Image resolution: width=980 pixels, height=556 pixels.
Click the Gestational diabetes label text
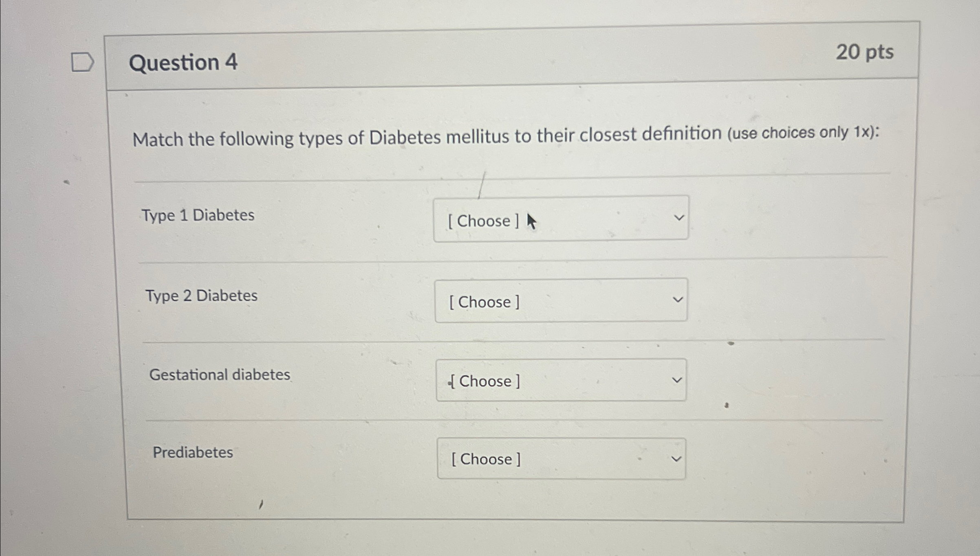(x=219, y=375)
